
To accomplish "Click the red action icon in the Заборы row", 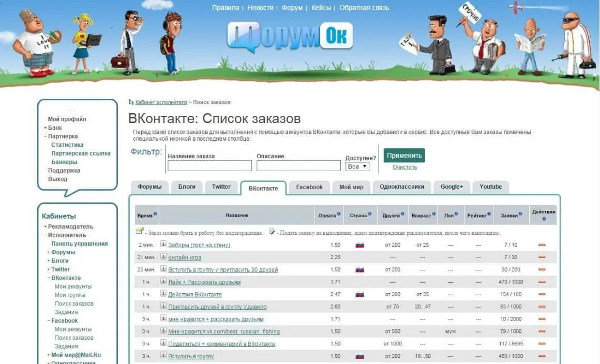I will pos(542,245).
